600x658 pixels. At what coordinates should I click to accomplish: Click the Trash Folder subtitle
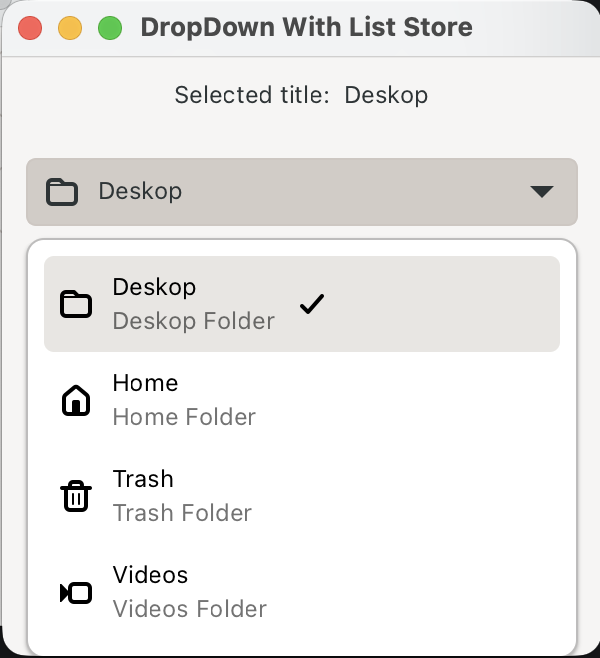[182, 513]
